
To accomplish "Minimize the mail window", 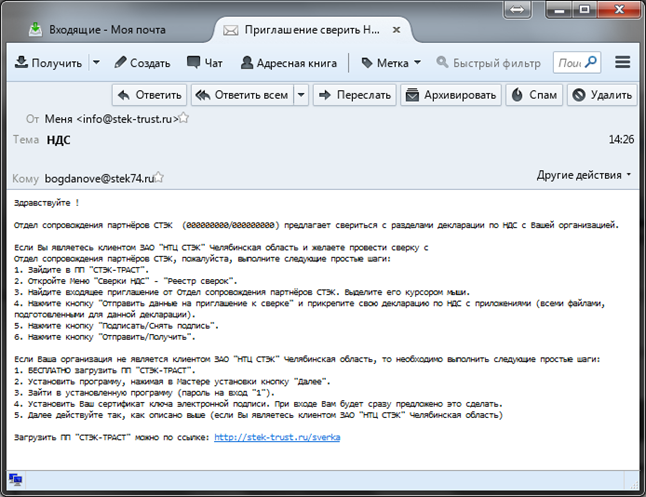I will point(559,9).
